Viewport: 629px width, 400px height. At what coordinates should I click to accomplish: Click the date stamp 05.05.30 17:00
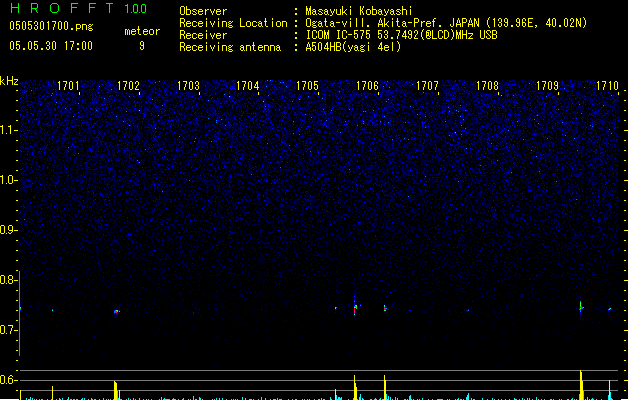(x=51, y=46)
